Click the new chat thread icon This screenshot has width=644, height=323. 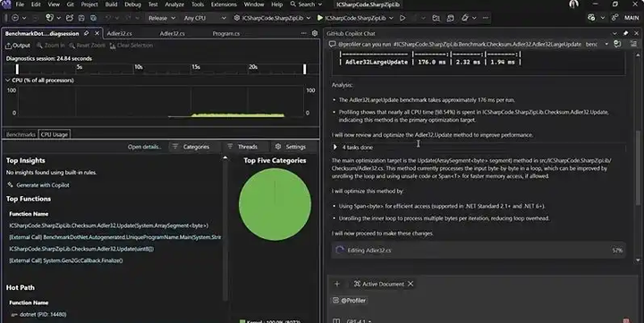tap(617, 44)
